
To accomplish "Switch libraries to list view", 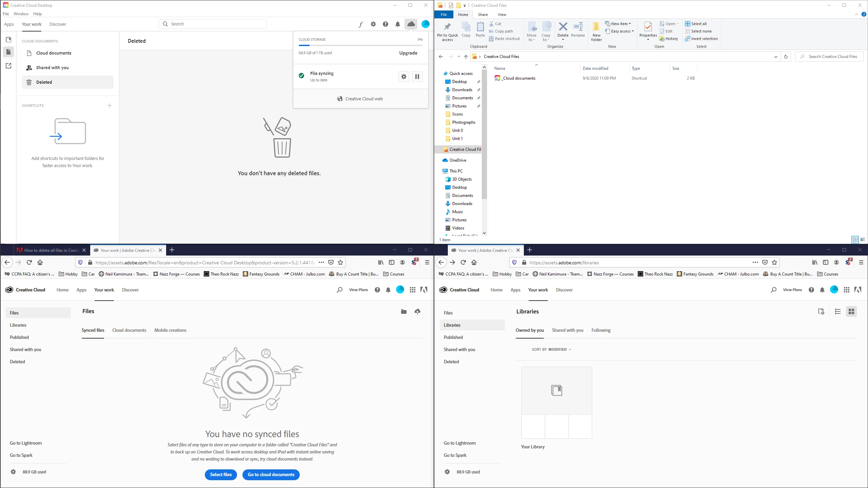I will pos(838,311).
